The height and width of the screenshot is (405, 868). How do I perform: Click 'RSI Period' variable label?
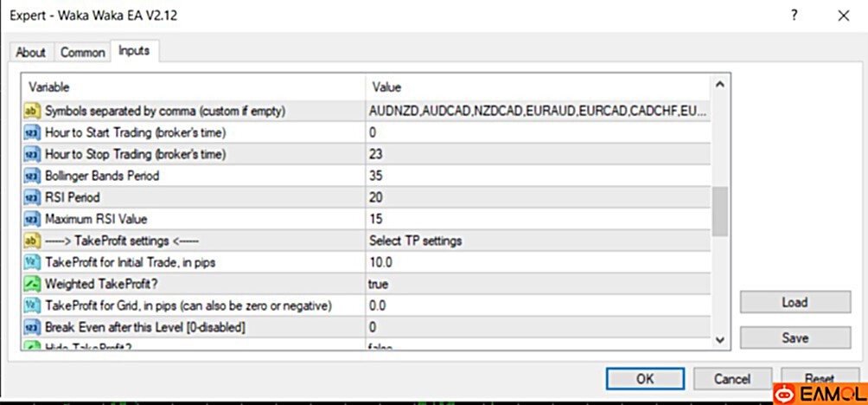point(73,198)
